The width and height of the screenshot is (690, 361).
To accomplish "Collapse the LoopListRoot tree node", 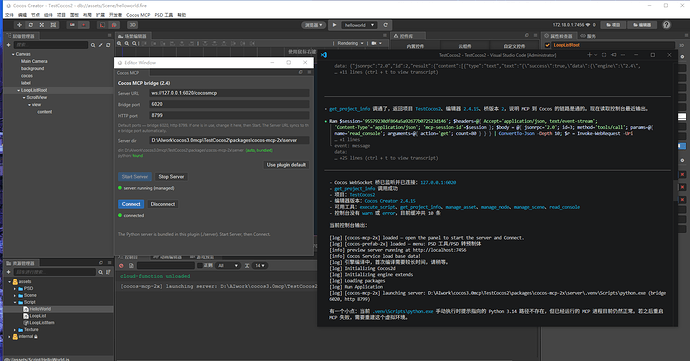I will click(18, 90).
